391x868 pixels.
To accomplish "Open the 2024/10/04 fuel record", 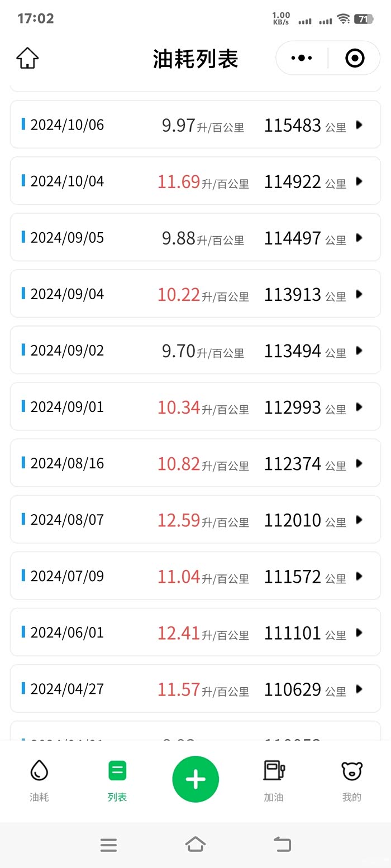I will (67, 181).
